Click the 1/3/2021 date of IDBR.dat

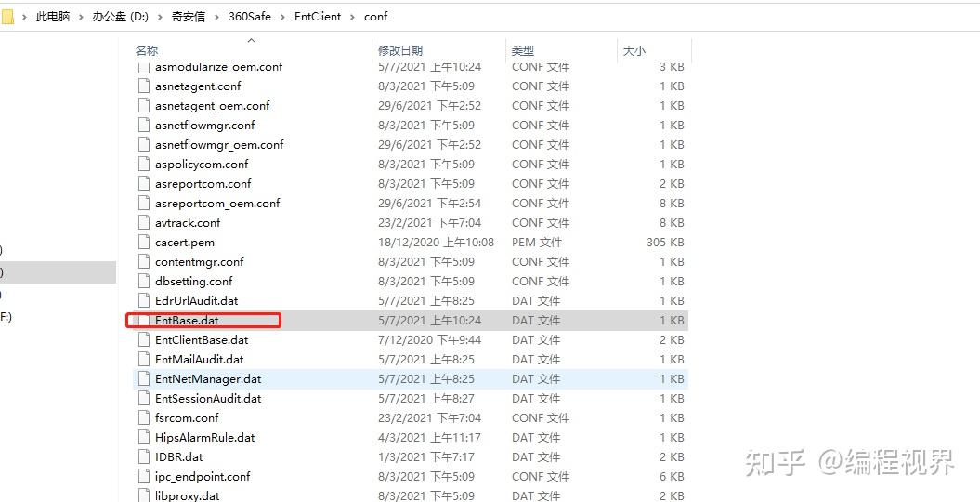pyautogui.click(x=425, y=457)
